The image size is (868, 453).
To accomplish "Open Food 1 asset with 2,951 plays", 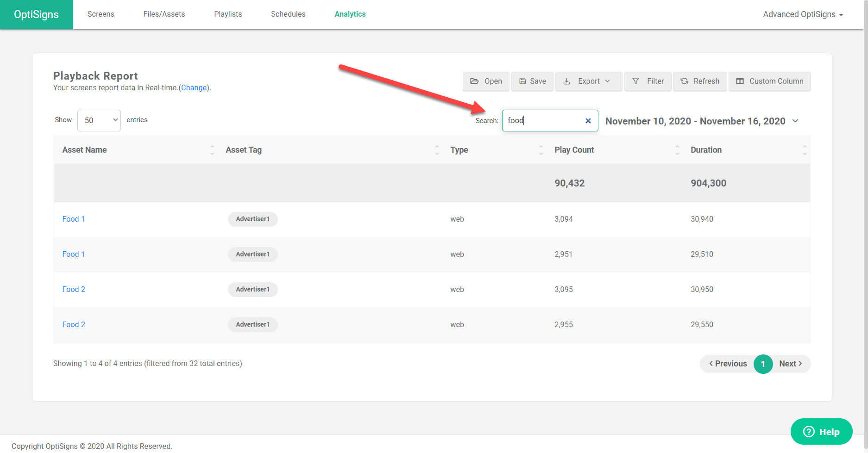I will pyautogui.click(x=74, y=254).
